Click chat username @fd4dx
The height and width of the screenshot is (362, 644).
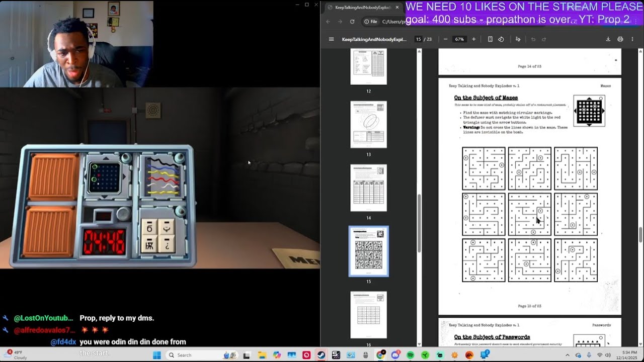[x=63, y=342]
